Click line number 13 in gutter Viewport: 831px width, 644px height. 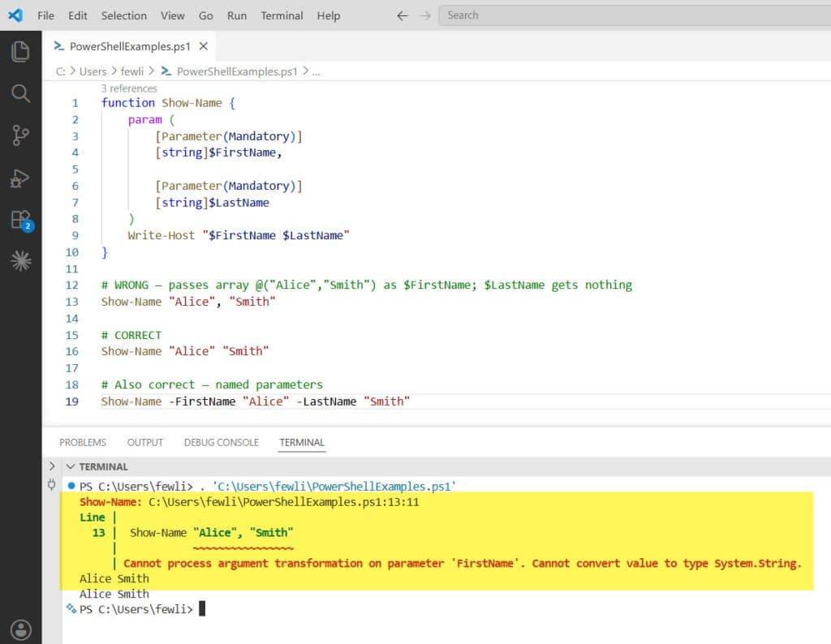(x=72, y=302)
